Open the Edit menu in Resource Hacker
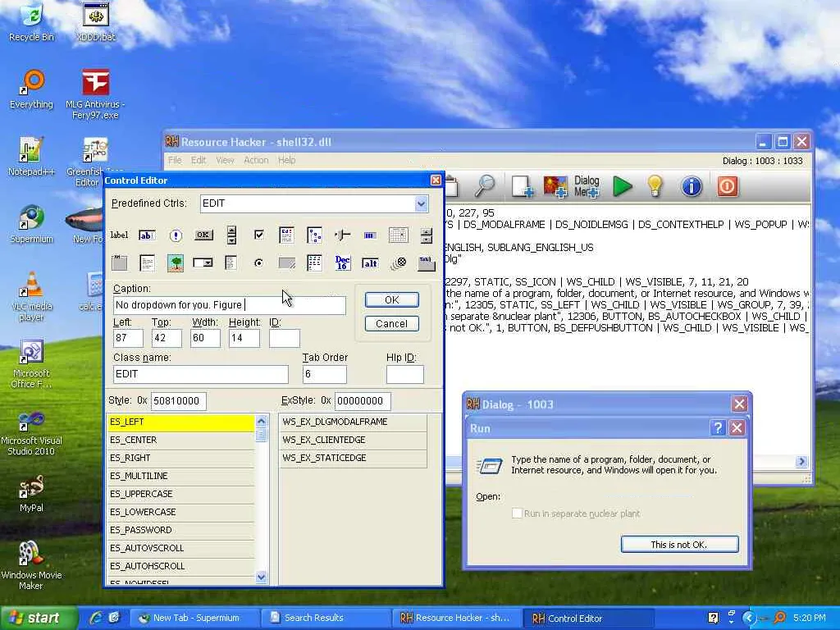This screenshot has width=840, height=630. 199,160
